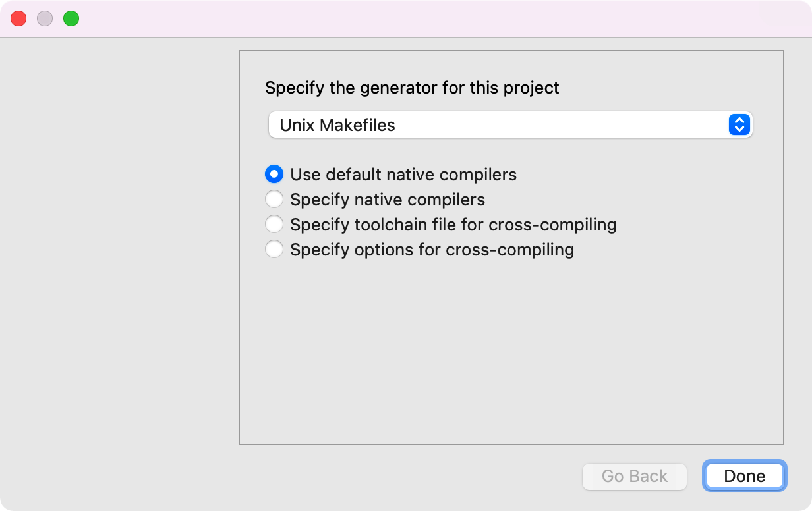This screenshot has width=812, height=511.
Task: Click the 'Use default native compilers' label text
Action: click(403, 175)
